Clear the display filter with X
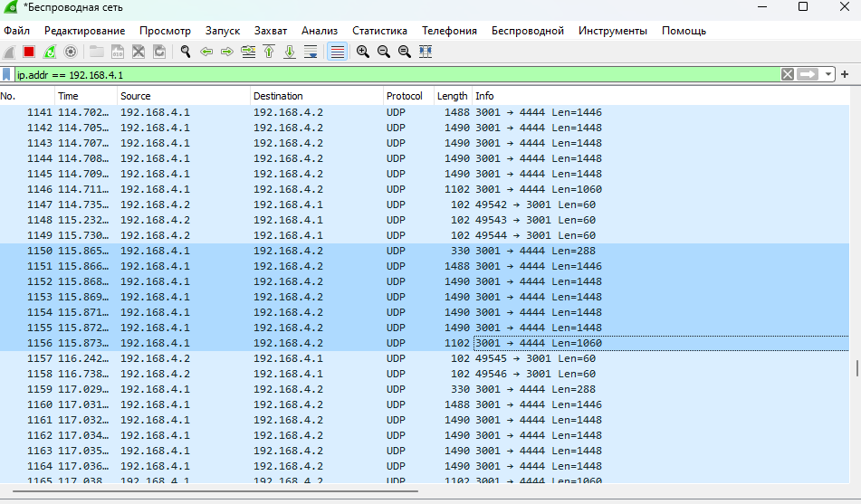The width and height of the screenshot is (861, 504). point(788,75)
